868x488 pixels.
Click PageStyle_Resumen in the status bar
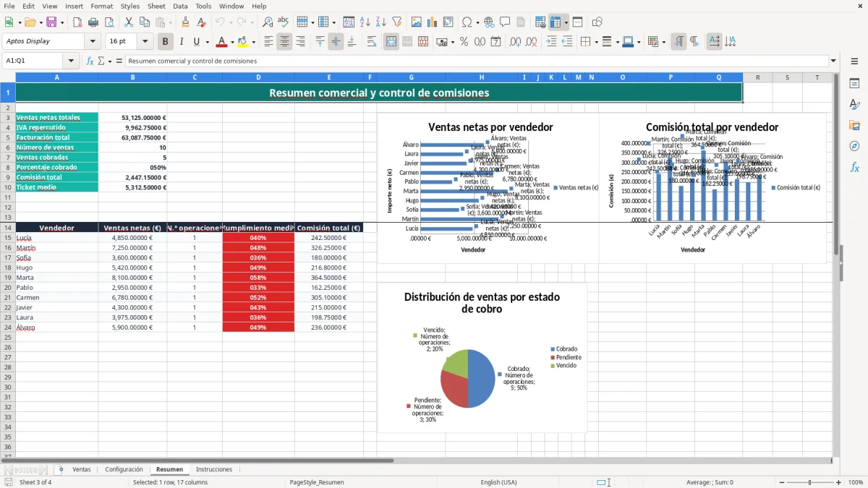click(x=317, y=482)
